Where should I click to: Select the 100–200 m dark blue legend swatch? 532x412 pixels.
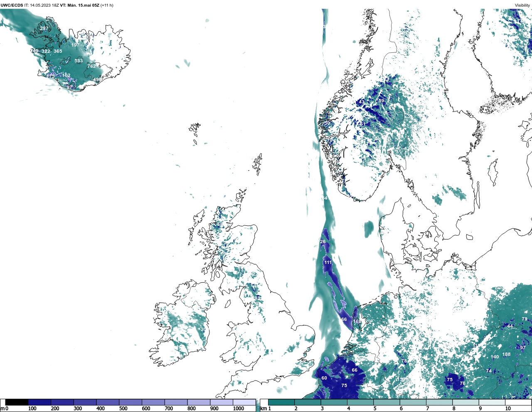click(x=39, y=402)
